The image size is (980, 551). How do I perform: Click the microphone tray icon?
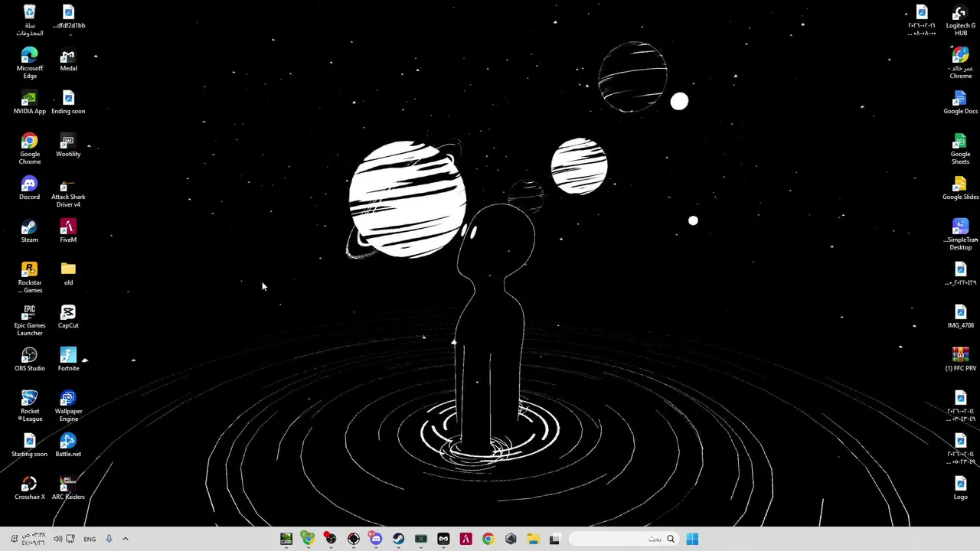point(109,539)
